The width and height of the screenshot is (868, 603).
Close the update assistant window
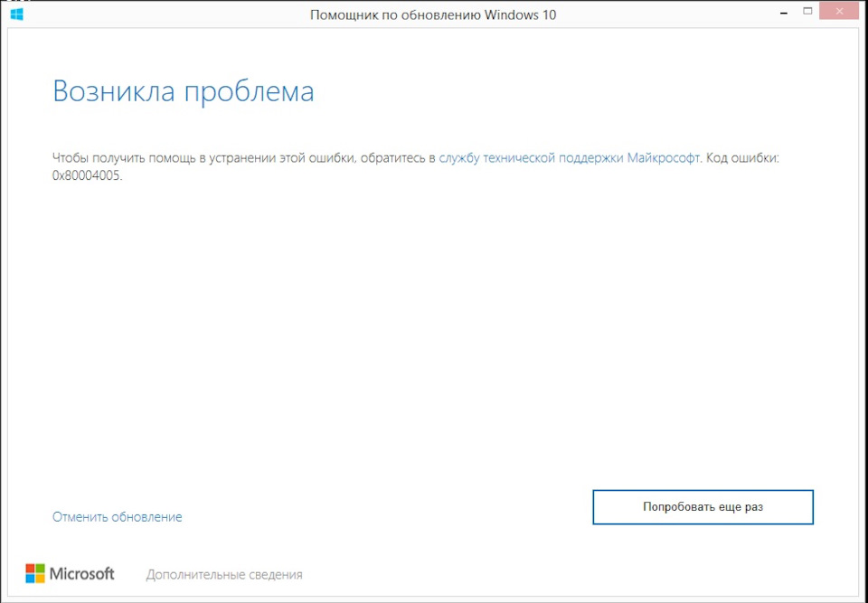coord(839,11)
